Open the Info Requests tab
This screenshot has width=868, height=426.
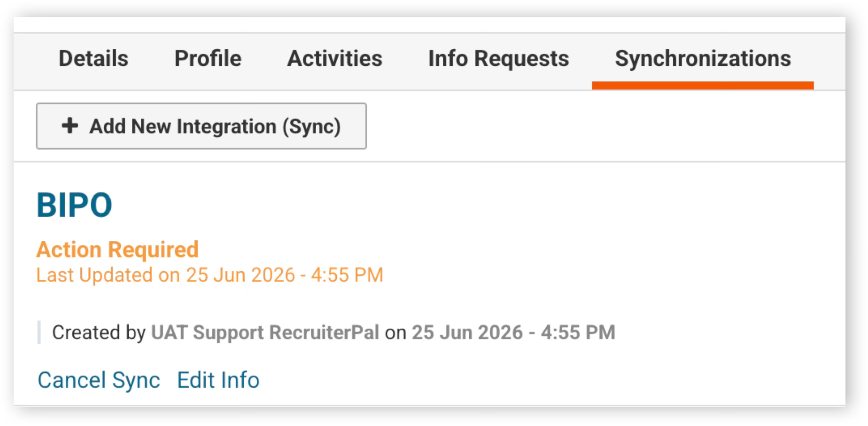tap(498, 59)
